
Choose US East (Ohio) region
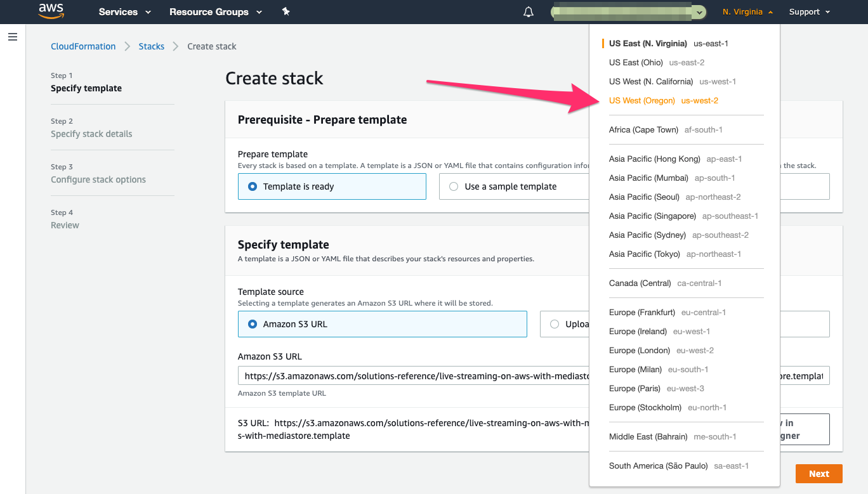(657, 63)
